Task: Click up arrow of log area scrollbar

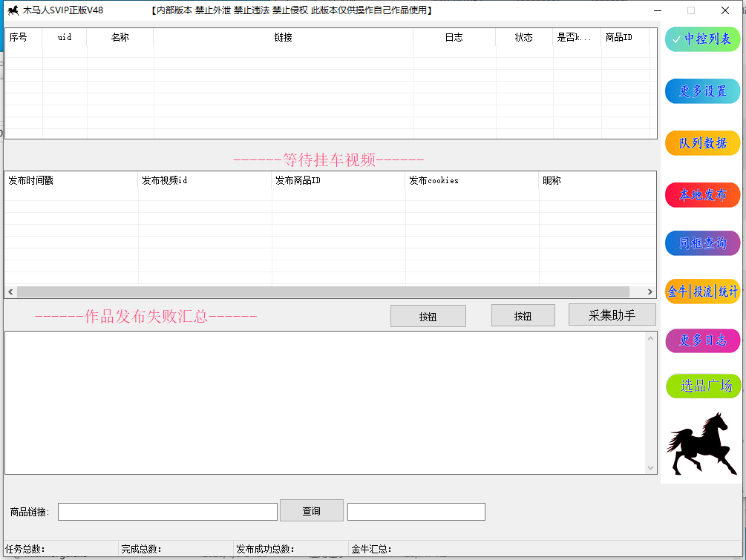Action: click(651, 338)
